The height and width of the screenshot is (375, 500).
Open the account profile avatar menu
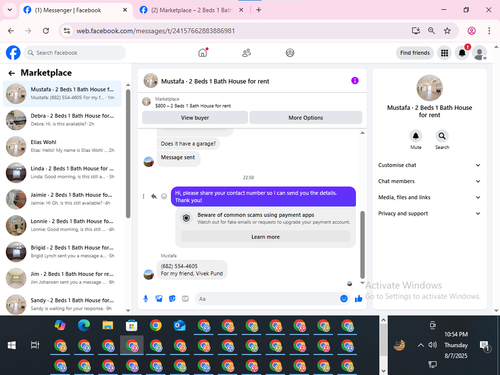pos(480,53)
